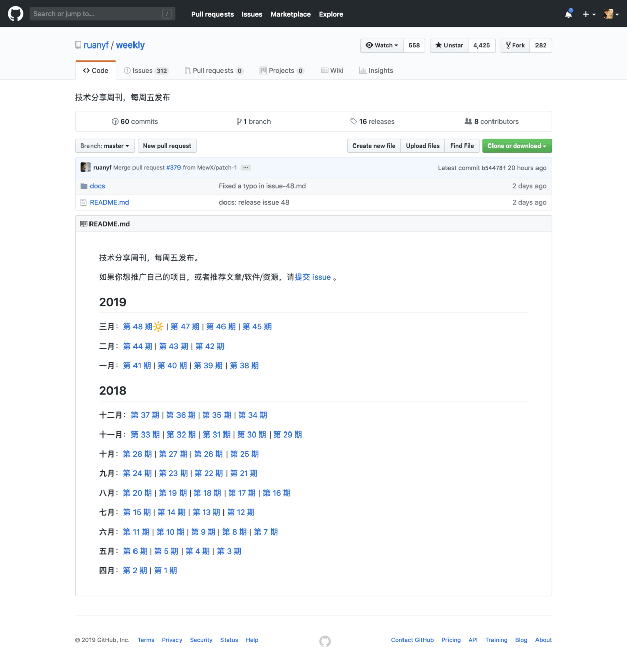The image size is (627, 672).
Task: Click the 282 forks count
Action: click(541, 45)
